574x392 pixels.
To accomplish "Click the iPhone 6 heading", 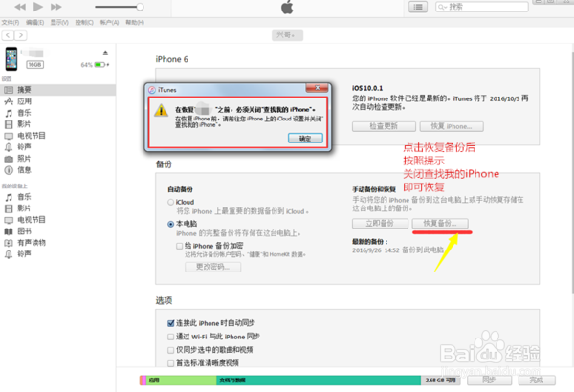I will [171, 59].
